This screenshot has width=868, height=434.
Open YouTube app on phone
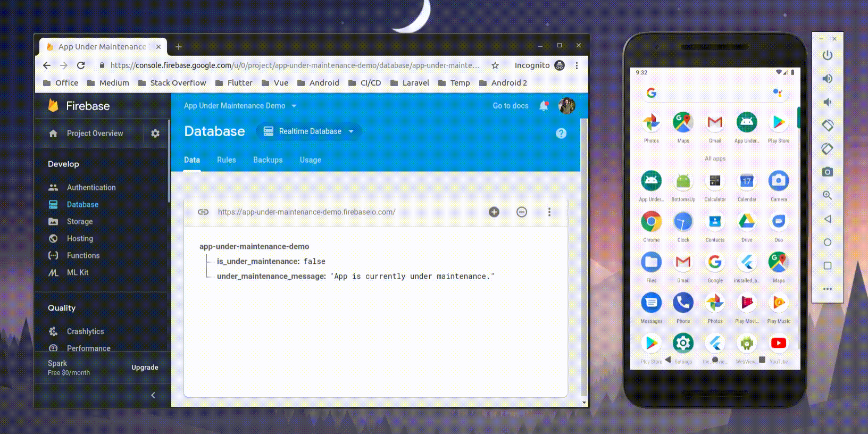tap(779, 347)
